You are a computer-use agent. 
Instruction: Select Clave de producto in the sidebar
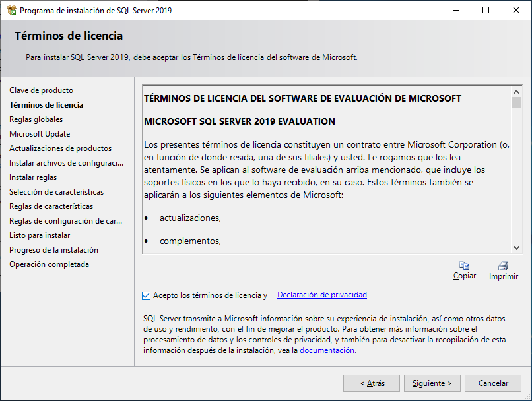41,90
